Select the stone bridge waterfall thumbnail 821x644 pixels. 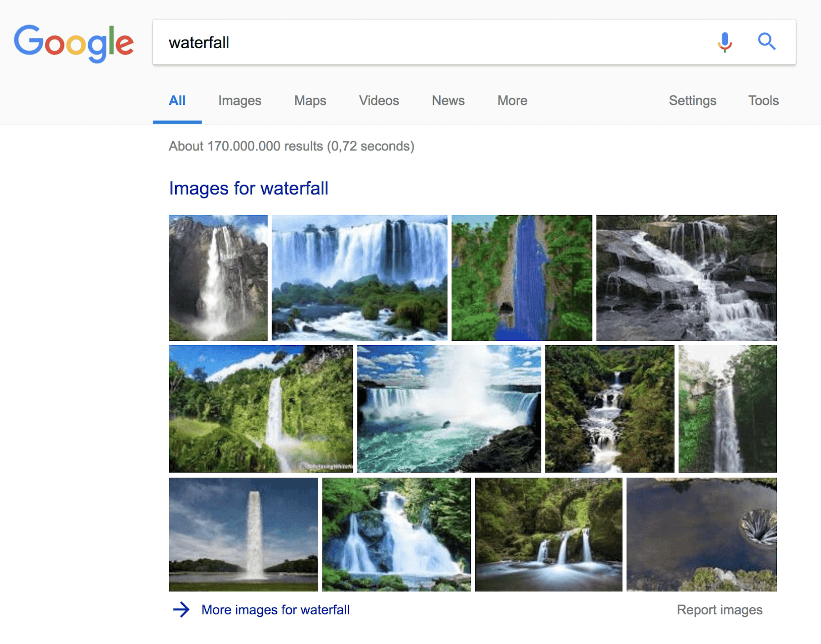(x=549, y=535)
